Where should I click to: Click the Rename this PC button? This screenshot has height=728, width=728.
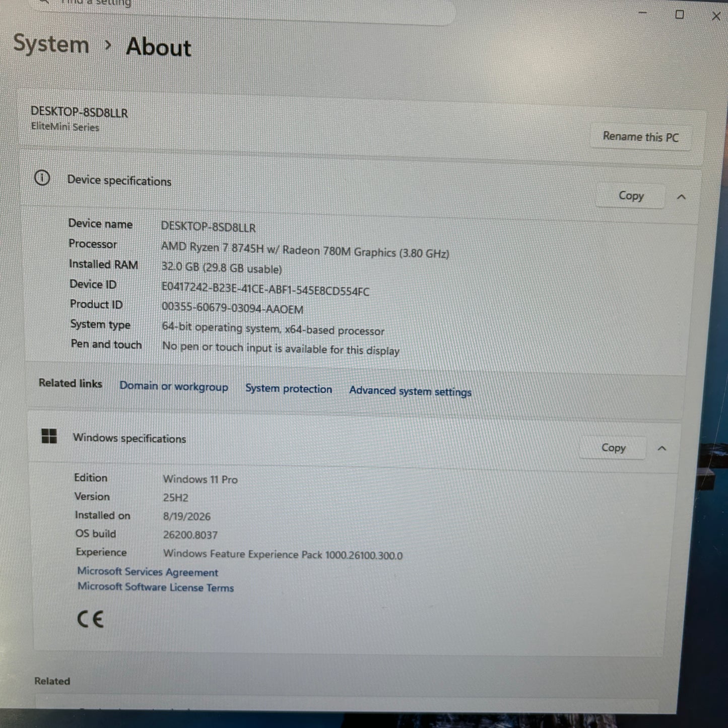coord(640,137)
